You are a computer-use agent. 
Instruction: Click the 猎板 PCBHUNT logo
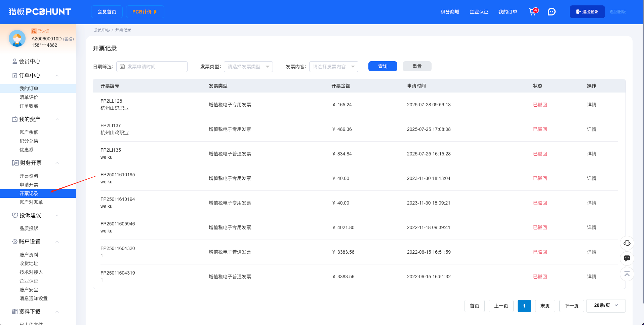40,12
